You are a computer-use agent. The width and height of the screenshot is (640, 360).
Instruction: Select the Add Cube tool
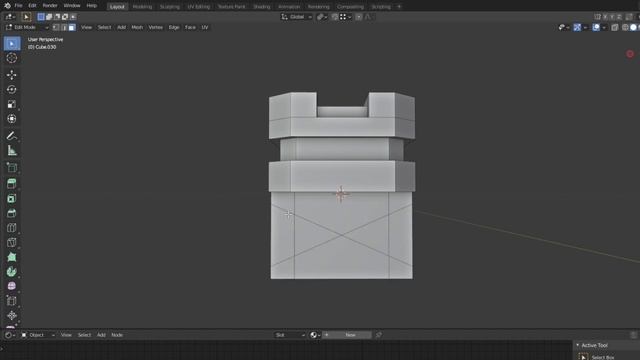pos(12,167)
